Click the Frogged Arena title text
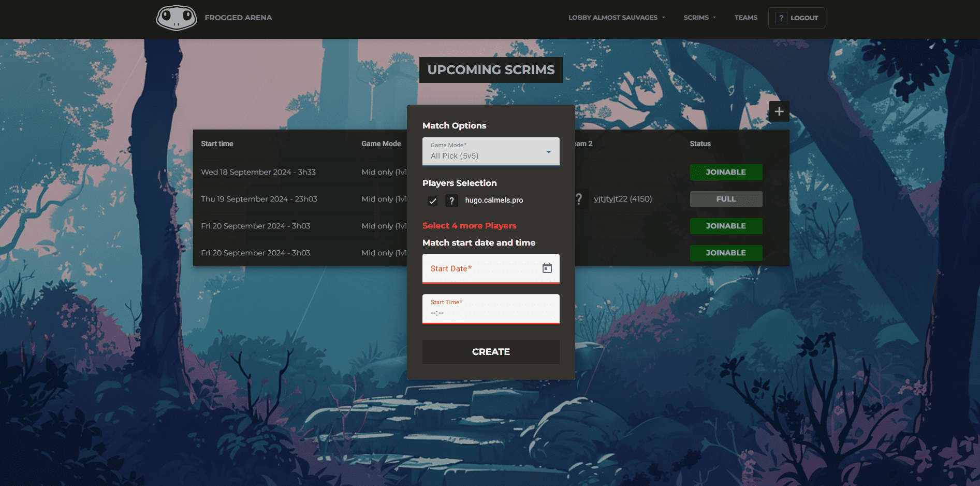The width and height of the screenshot is (980, 486). pos(238,18)
